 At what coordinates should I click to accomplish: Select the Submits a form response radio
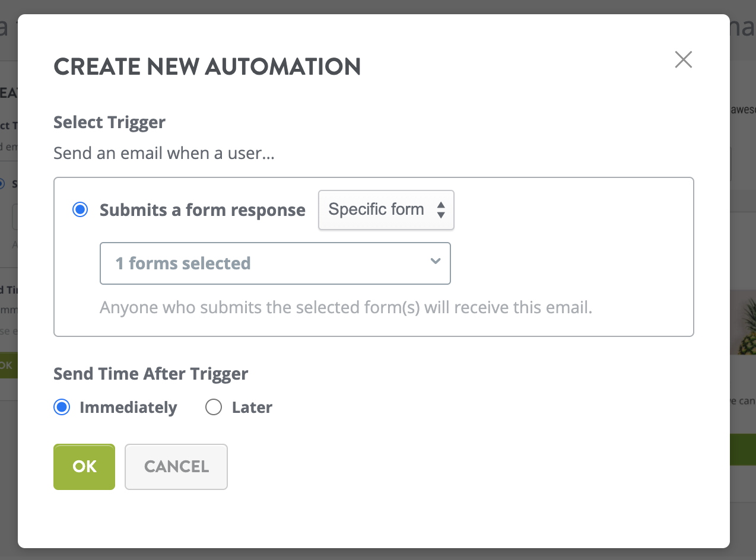[80, 209]
